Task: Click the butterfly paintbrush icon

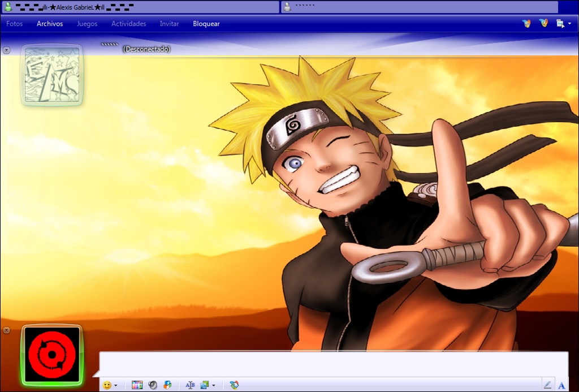Action: 543,24
